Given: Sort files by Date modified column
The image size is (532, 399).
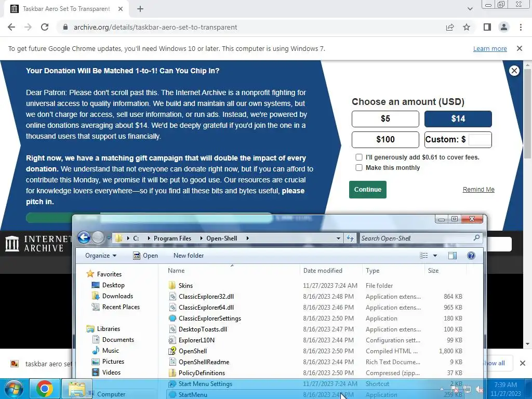Looking at the screenshot, I should click(x=331, y=270).
